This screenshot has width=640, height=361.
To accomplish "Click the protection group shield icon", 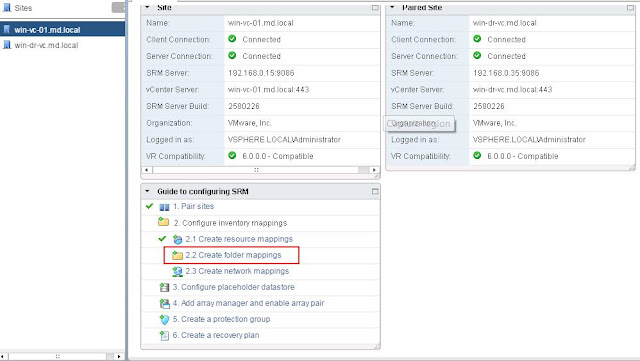I will tap(164, 320).
